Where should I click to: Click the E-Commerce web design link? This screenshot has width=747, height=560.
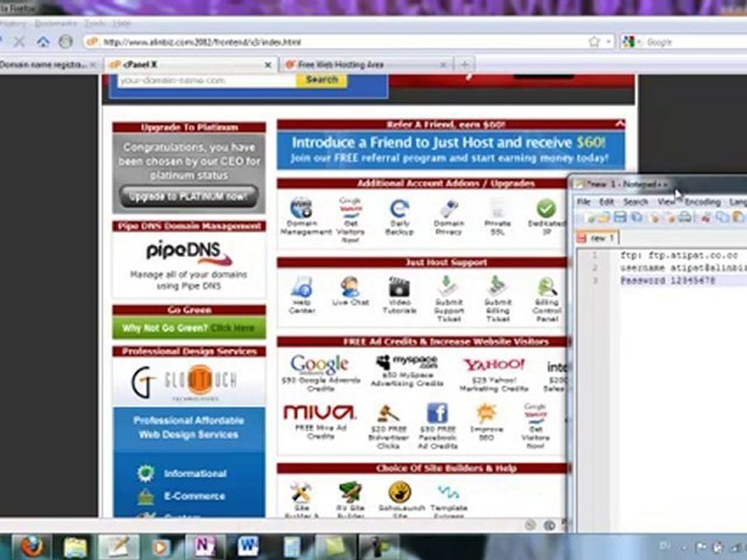[x=195, y=496]
